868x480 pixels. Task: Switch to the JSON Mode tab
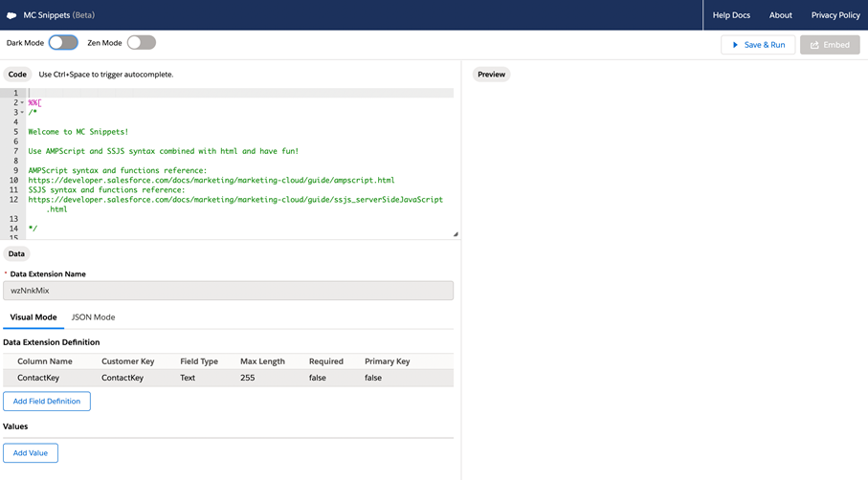click(93, 317)
